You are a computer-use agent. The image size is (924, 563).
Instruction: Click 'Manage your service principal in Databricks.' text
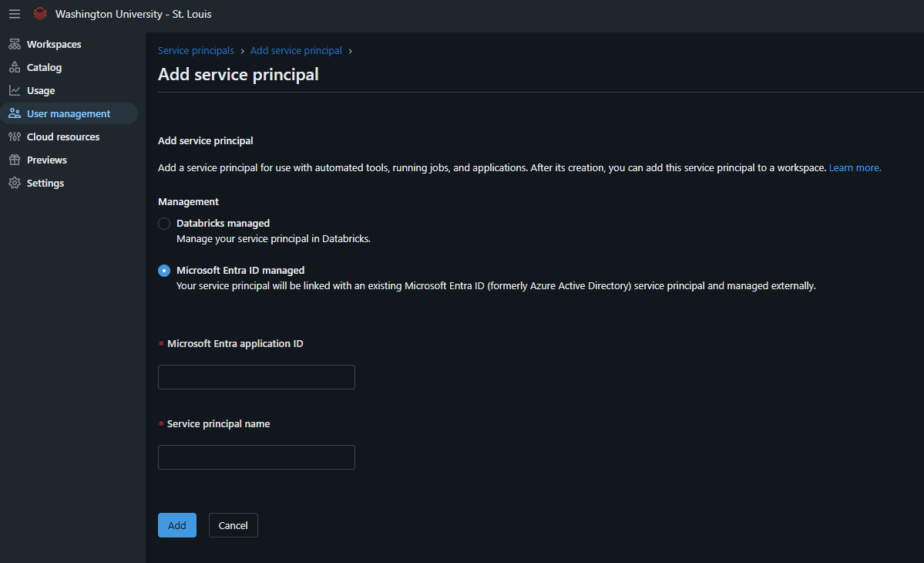click(x=274, y=239)
